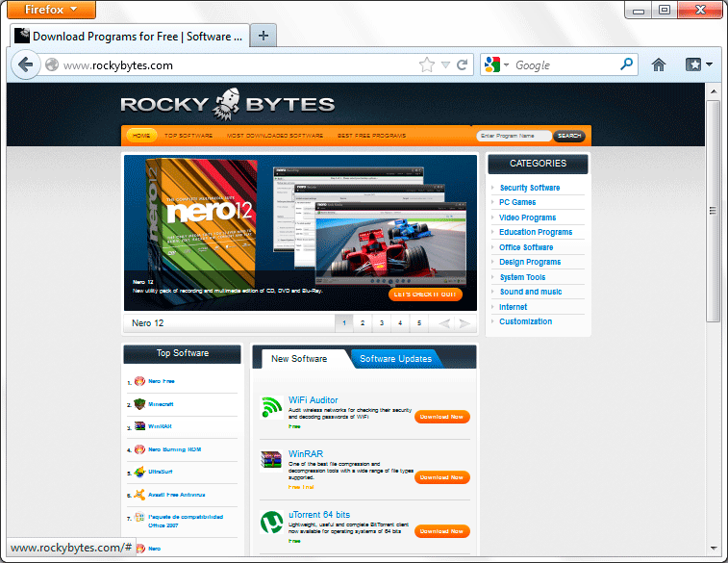Click the WinRAR icon in Top Software
Screen dimensions: 728x563
(x=139, y=426)
